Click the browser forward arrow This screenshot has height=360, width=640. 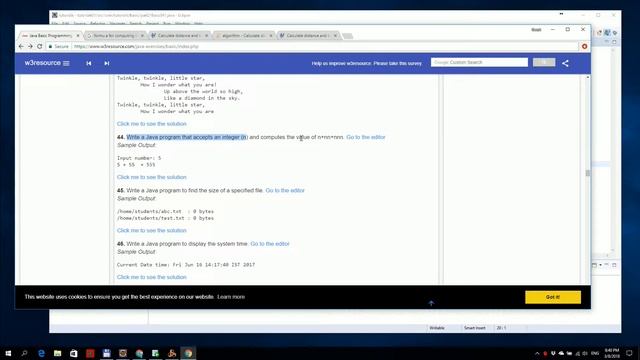point(30,47)
